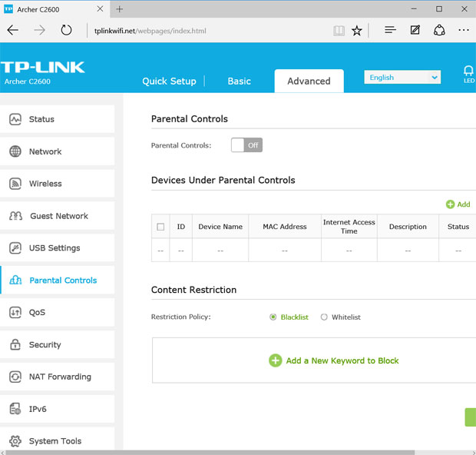
Task: Click the green button at the page edge
Action: coord(471,417)
